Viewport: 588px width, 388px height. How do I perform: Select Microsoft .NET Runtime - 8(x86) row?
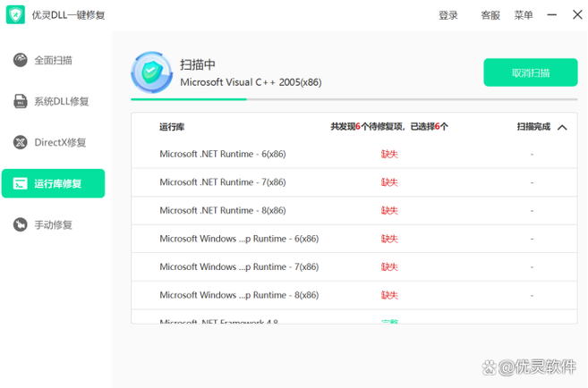[354, 210]
